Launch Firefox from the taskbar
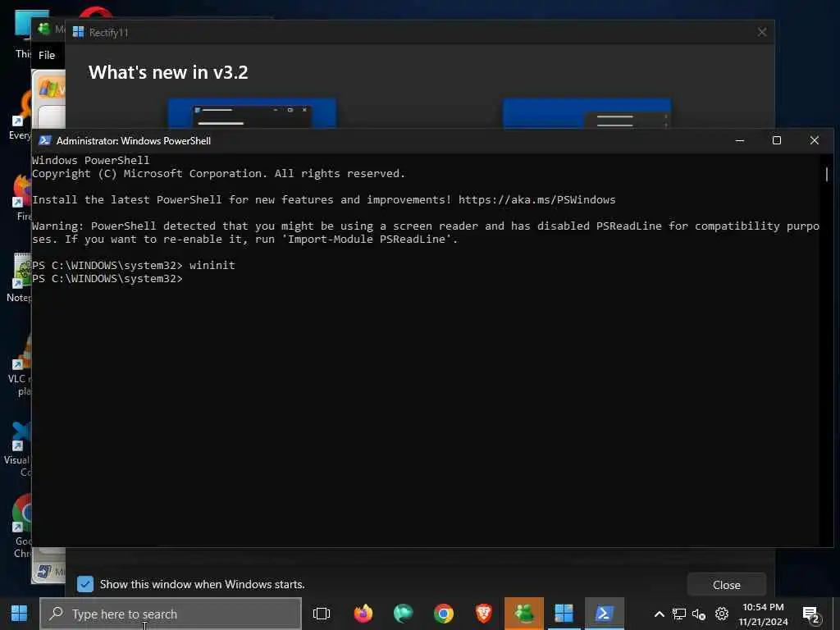The width and height of the screenshot is (840, 630). coord(363,614)
